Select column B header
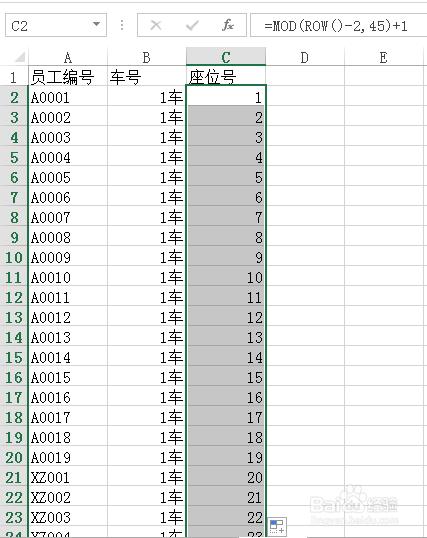Viewport: 427px width, 538px height. point(147,57)
